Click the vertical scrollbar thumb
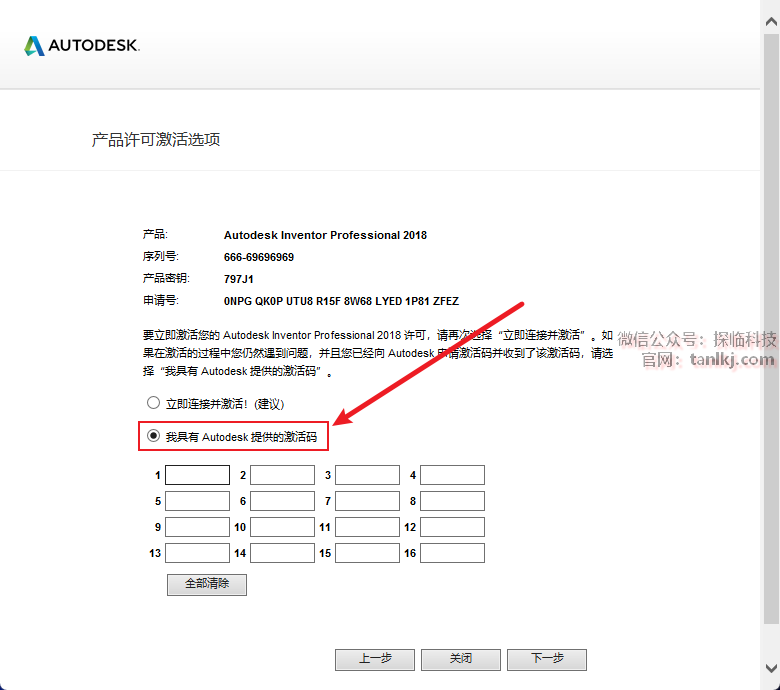 tap(772, 328)
